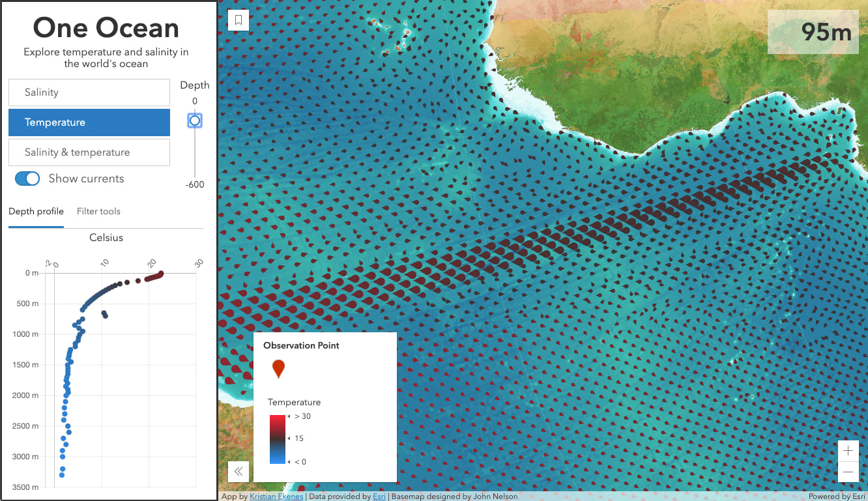Switch to the Filter tools tab
Screen dimensions: 868x501
pos(98,211)
